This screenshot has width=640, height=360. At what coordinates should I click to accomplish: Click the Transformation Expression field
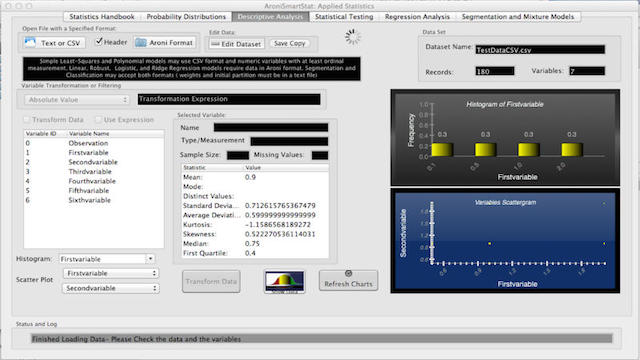pyautogui.click(x=229, y=99)
